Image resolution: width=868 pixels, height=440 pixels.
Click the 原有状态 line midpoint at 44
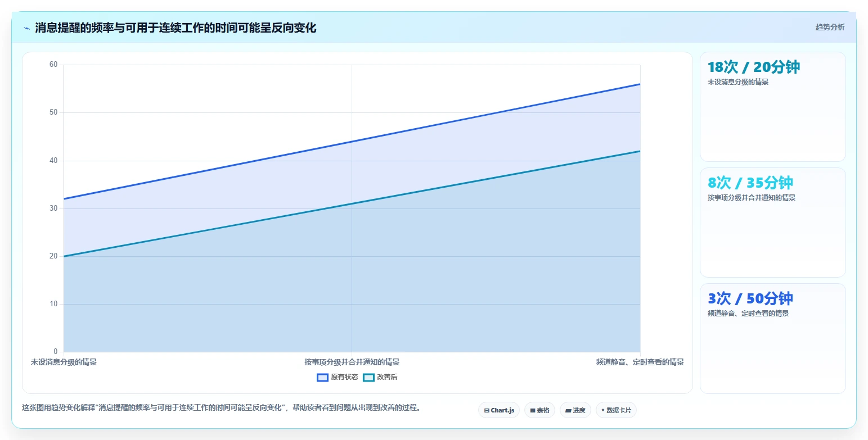pyautogui.click(x=352, y=142)
